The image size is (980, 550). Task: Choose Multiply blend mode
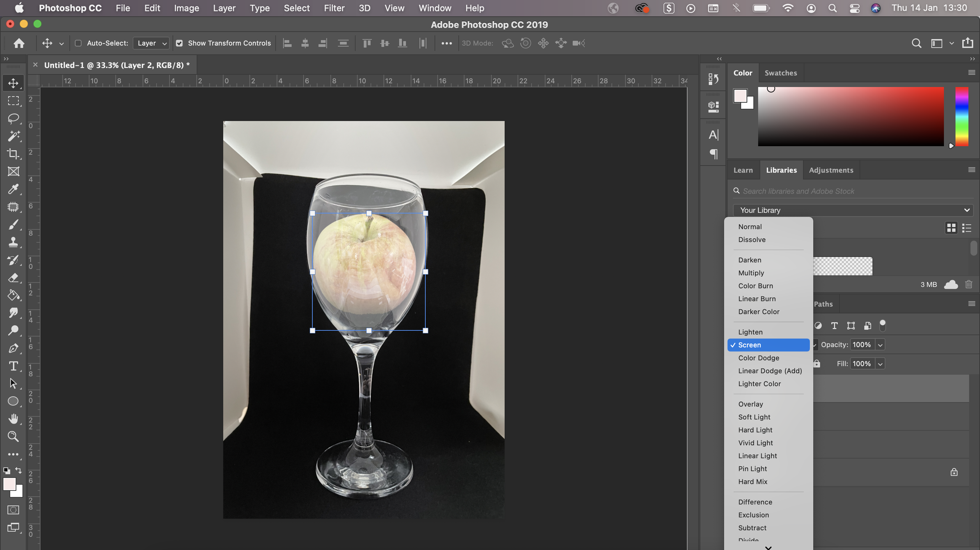(x=751, y=273)
